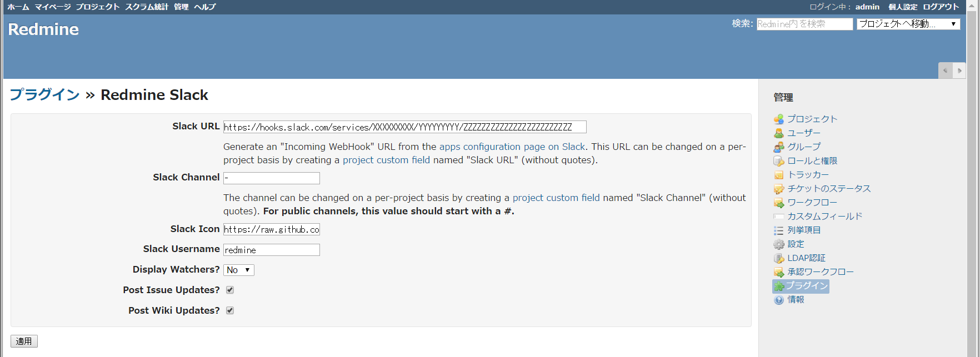Click the 情報 info icon
Viewport: 980px width, 357px height.
(779, 299)
